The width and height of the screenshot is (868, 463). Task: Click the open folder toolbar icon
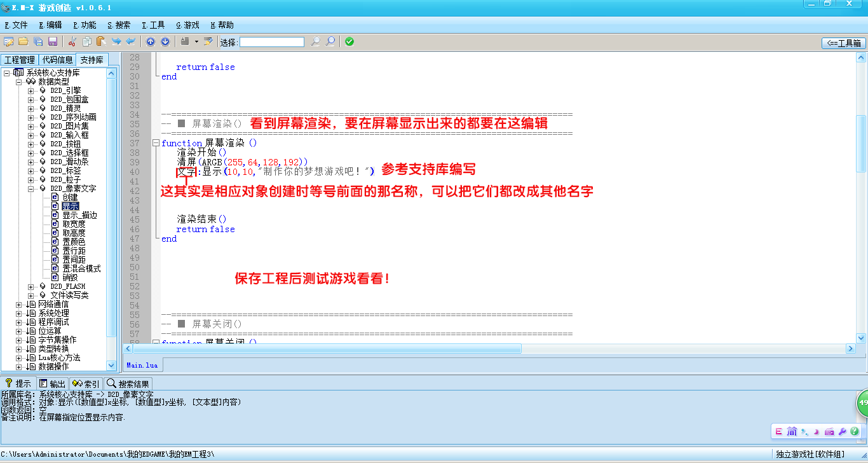click(x=23, y=41)
